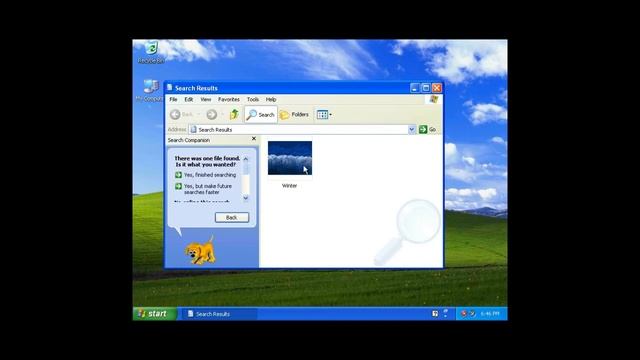The image size is (640, 360).
Task: Click the Winter file name label
Action: tap(289, 186)
